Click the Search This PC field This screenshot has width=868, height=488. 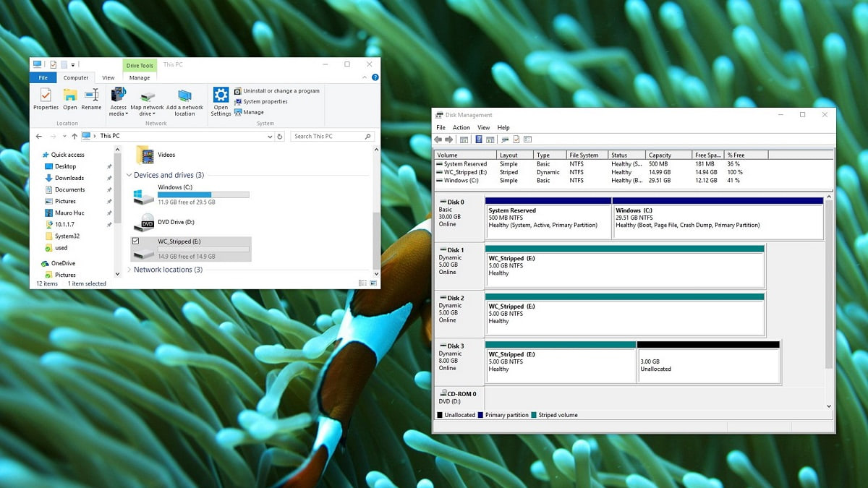click(333, 136)
